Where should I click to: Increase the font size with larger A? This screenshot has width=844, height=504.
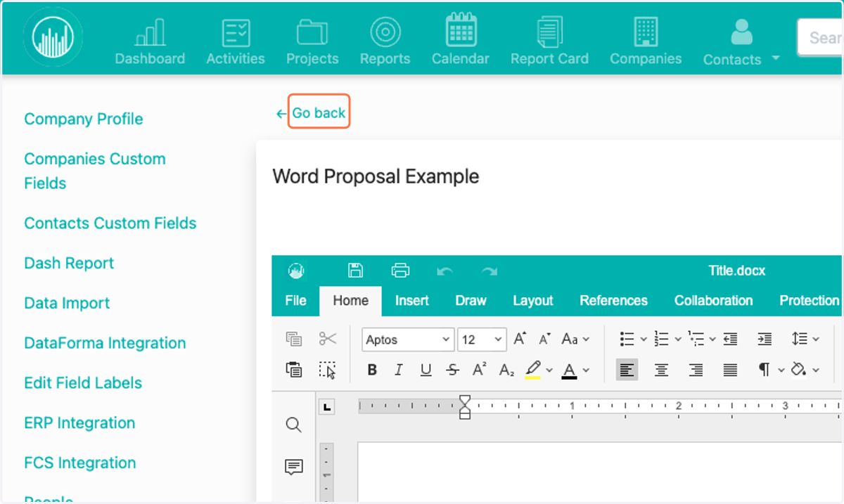coord(520,339)
